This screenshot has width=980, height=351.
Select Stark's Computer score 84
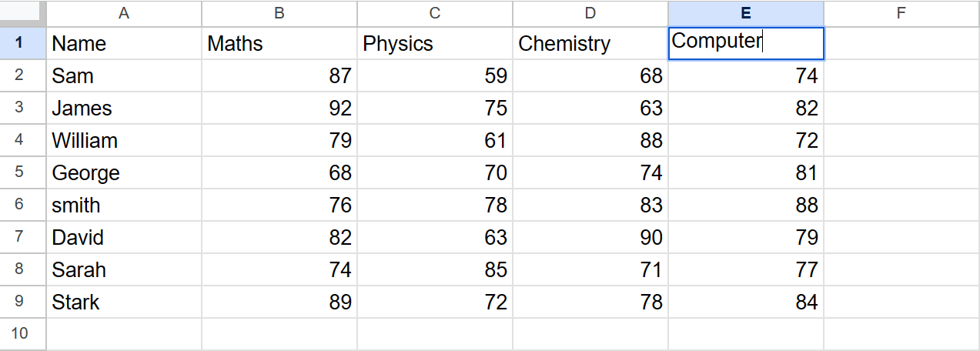click(x=746, y=302)
